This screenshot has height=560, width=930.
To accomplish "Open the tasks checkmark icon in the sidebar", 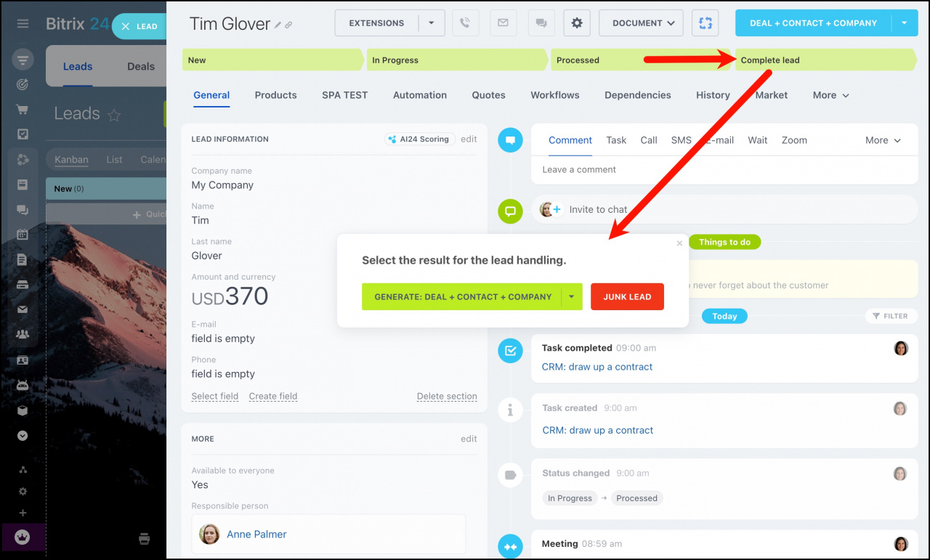I will click(23, 134).
